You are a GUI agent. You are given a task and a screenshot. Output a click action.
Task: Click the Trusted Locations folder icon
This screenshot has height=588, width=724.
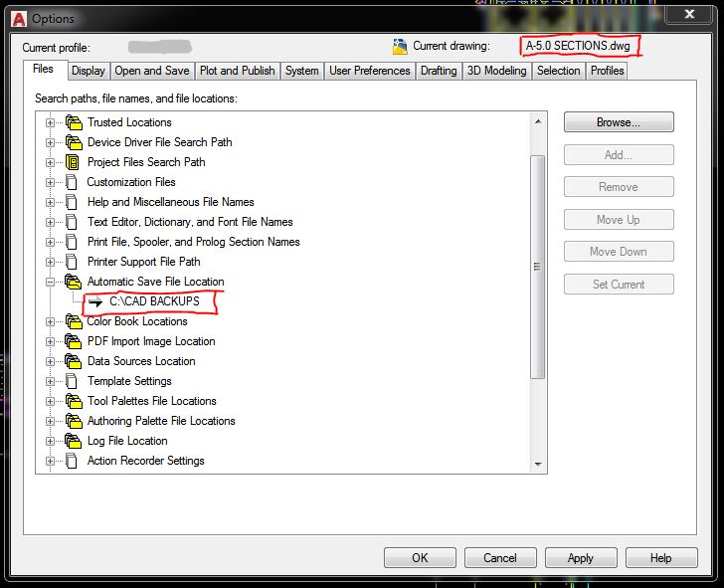click(x=74, y=122)
